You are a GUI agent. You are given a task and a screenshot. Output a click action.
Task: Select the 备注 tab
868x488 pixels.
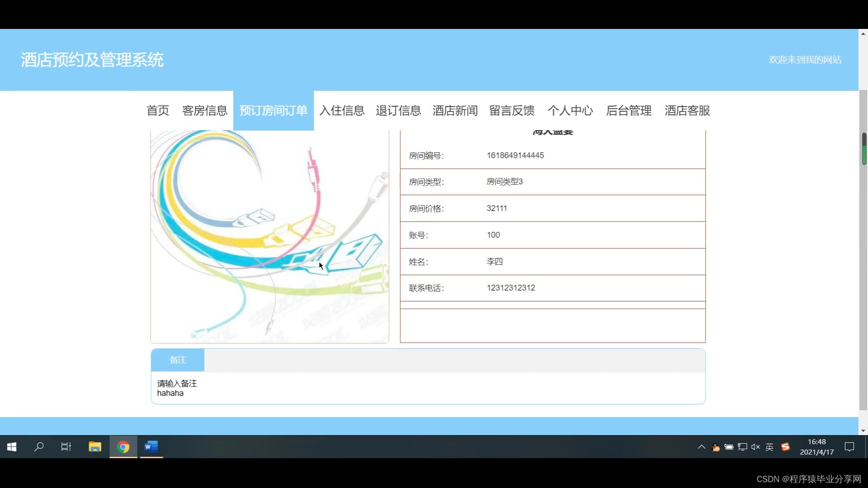click(178, 360)
